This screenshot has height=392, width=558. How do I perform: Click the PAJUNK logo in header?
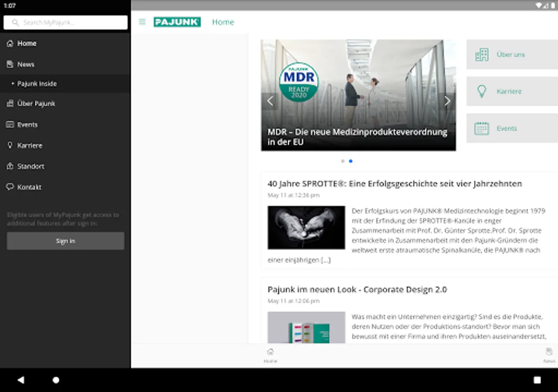tap(177, 22)
